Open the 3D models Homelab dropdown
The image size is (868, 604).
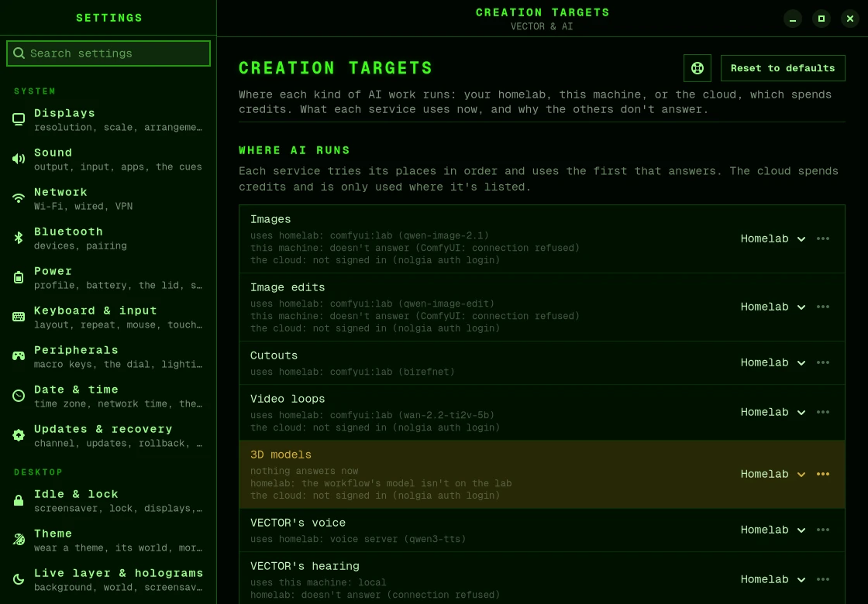coord(773,475)
